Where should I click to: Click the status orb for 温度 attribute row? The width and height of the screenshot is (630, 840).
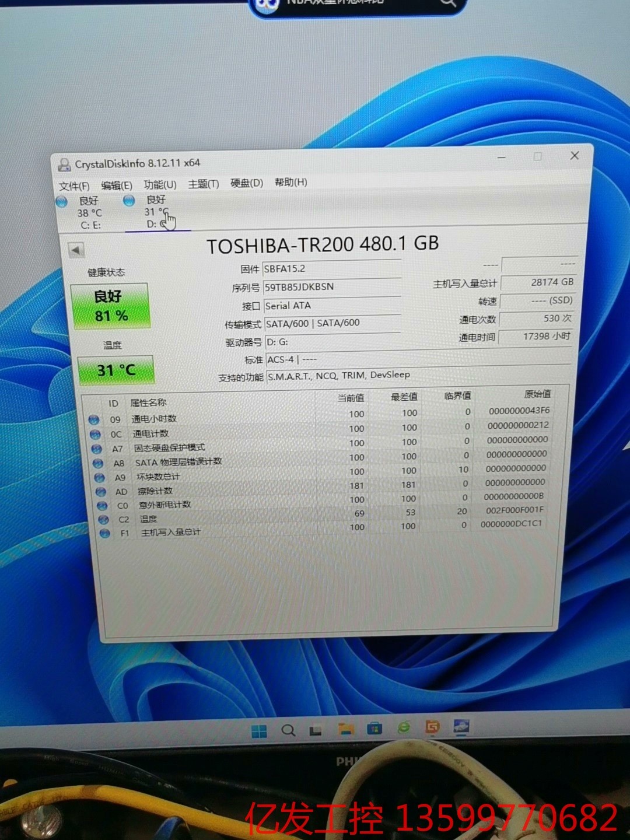[104, 519]
